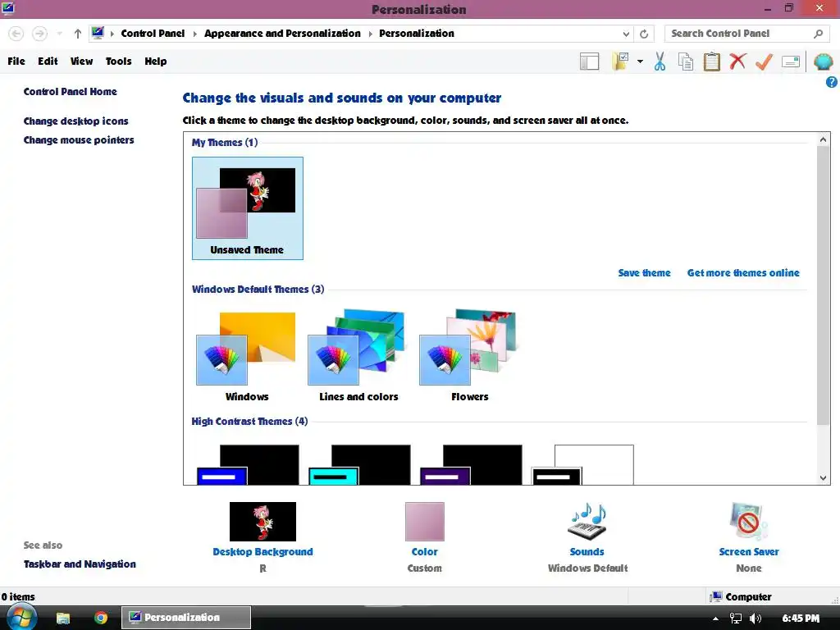Select the Flowers theme
This screenshot has width=840, height=630.
coord(469,356)
